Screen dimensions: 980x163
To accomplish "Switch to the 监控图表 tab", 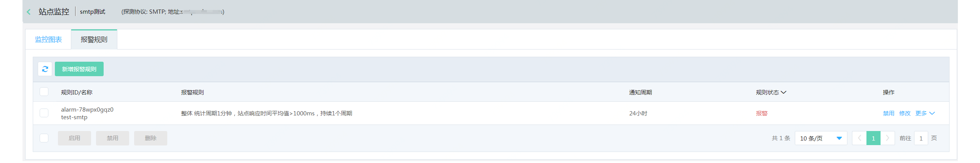I will tap(48, 40).
